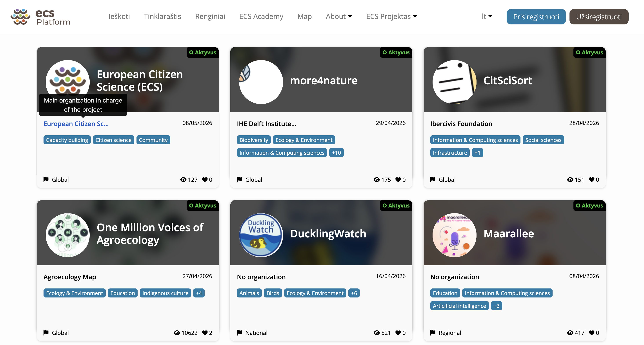Click the flag icon on more4nature card

pyautogui.click(x=239, y=179)
